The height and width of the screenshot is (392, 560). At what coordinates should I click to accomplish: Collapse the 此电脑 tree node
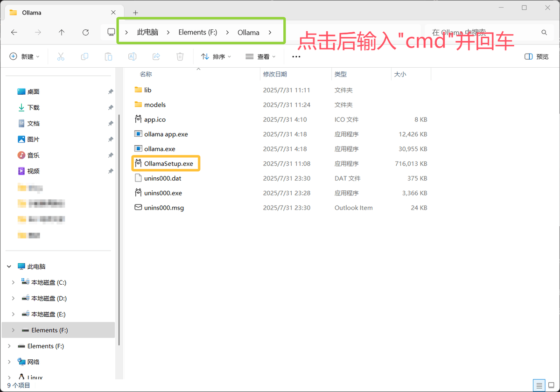pyautogui.click(x=9, y=266)
